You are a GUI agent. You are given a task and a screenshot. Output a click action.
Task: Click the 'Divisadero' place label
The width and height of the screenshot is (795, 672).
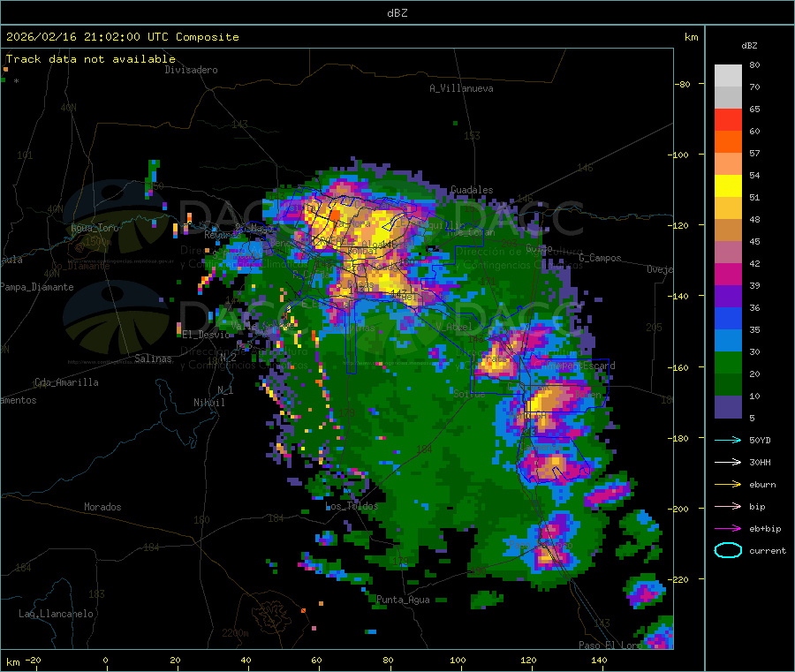point(191,70)
